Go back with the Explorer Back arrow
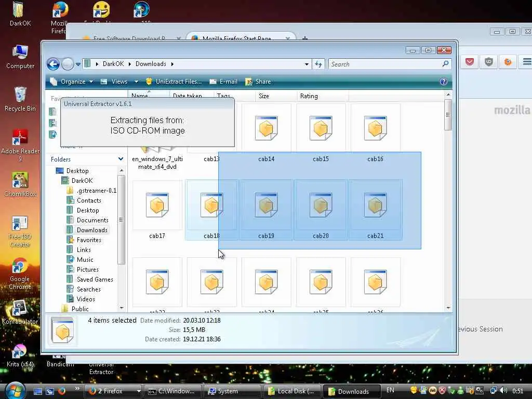Screen dimensions: 532x399 [x=54, y=64]
